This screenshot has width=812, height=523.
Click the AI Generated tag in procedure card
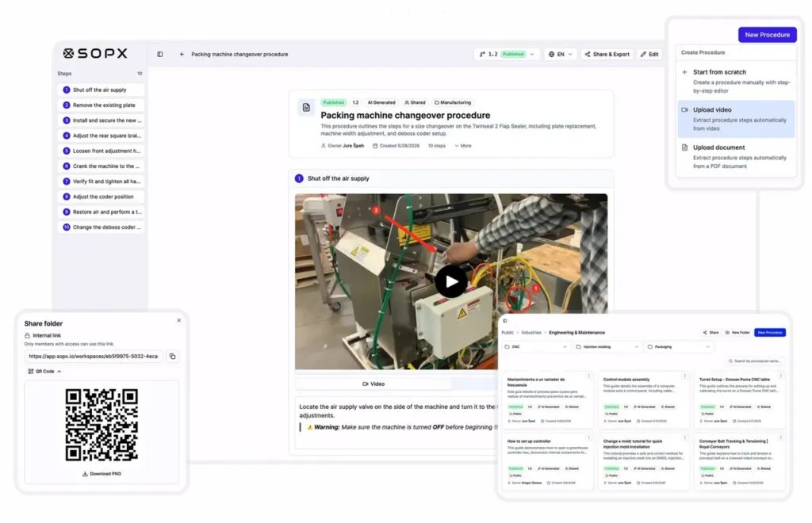pos(381,102)
